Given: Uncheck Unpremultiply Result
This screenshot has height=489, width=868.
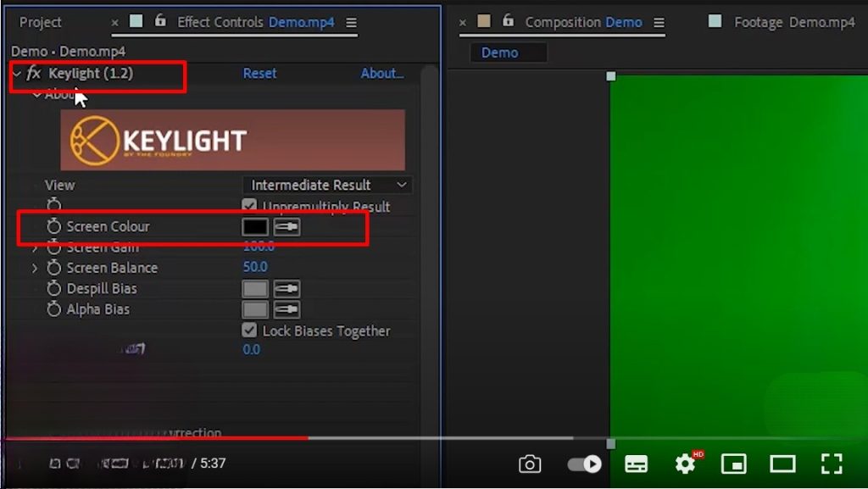Looking at the screenshot, I should tap(249, 206).
